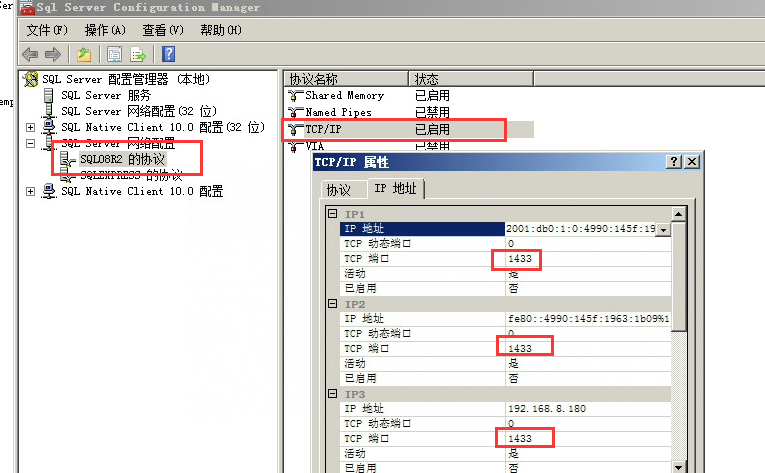Click the Back arrow toolbar icon
The height and width of the screenshot is (473, 765).
[x=30, y=54]
